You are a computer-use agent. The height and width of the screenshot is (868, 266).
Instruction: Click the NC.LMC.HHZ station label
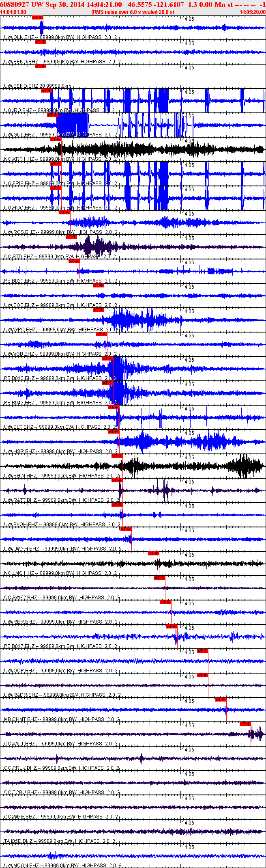click(60, 573)
